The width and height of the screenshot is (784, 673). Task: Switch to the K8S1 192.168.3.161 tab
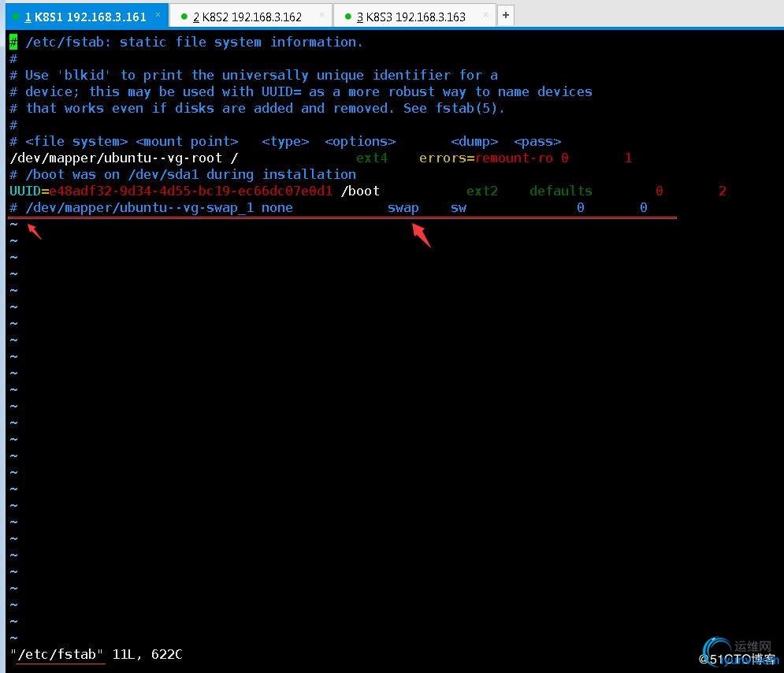click(85, 17)
